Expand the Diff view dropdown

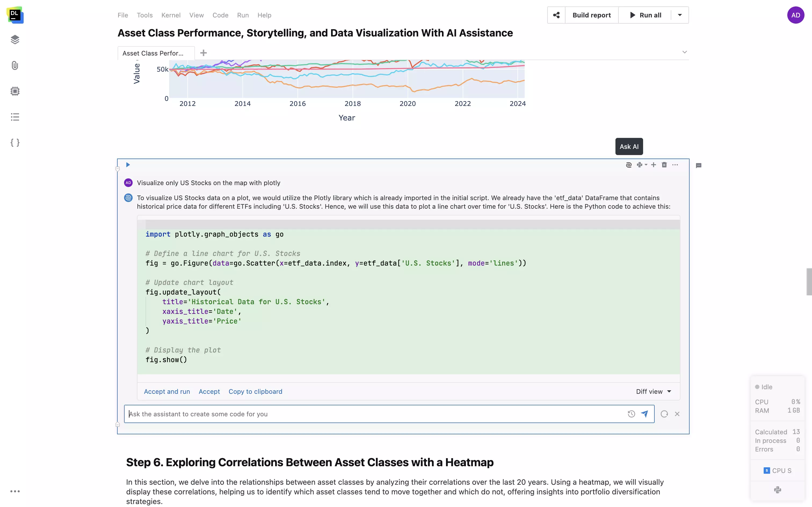coord(653,392)
